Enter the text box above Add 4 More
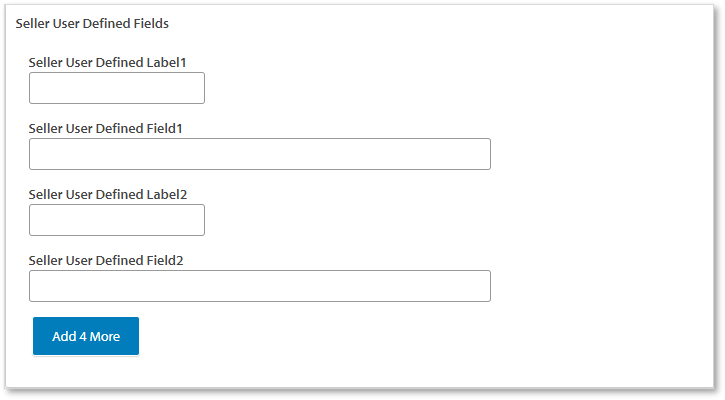 coord(260,286)
